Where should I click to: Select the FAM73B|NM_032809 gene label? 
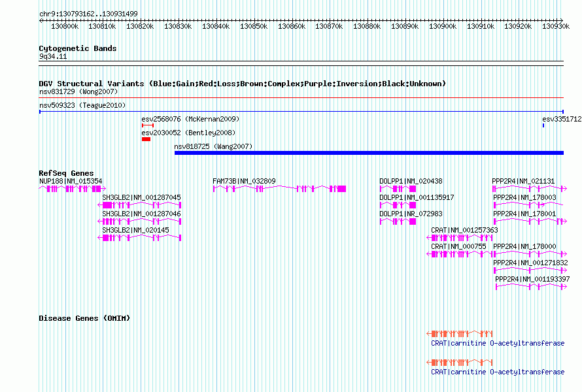tap(244, 181)
